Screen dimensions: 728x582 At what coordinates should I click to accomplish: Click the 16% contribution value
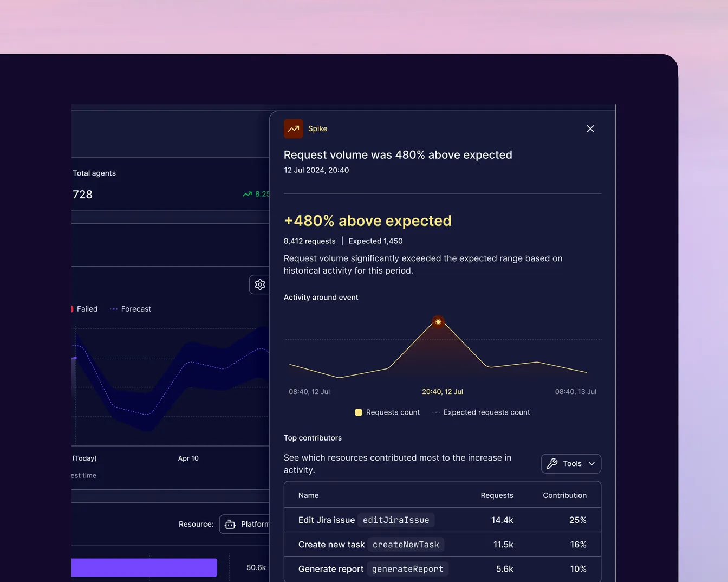[578, 544]
